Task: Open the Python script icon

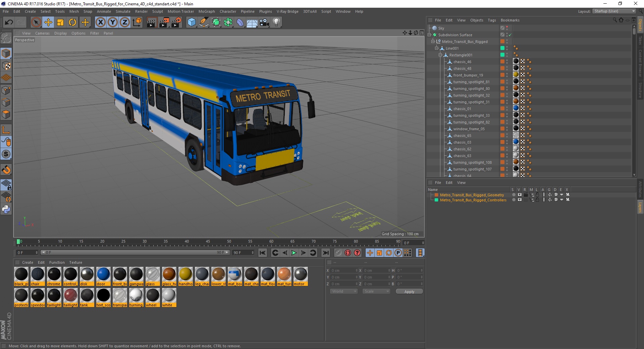Action: click(6, 209)
